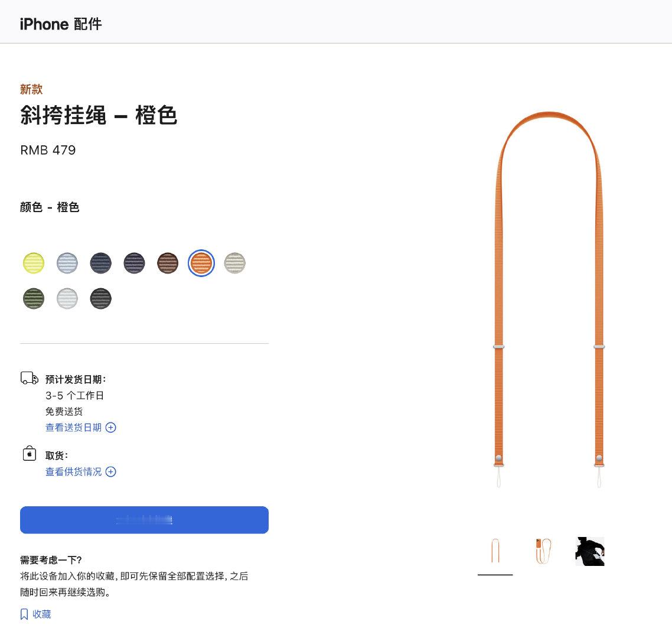
Task: Show thumbnail of strap with iPhone
Action: tap(543, 551)
